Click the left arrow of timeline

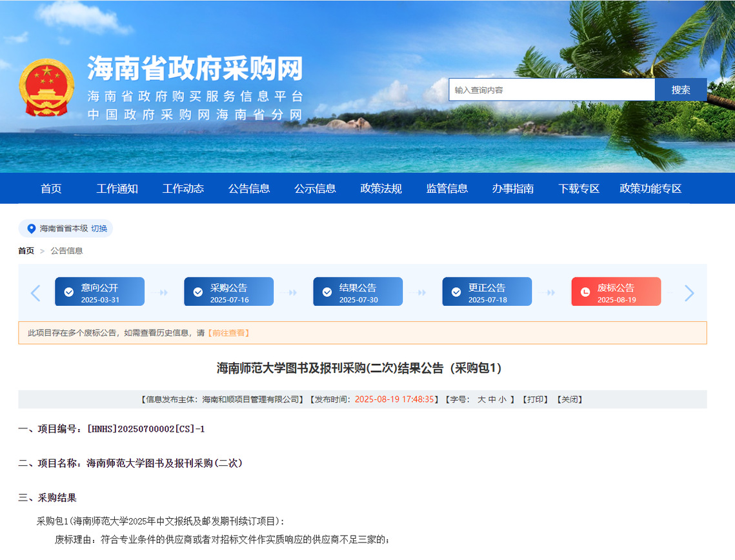pyautogui.click(x=35, y=293)
